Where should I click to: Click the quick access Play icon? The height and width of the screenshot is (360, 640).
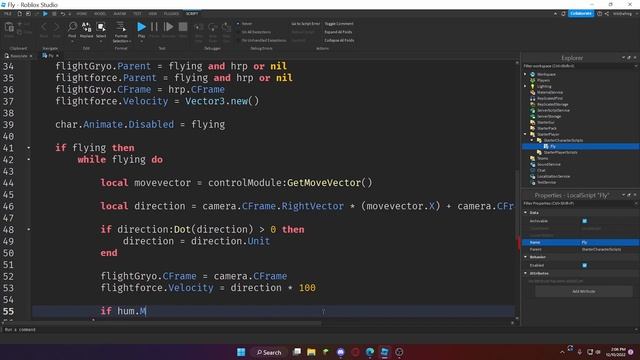coord(45,14)
